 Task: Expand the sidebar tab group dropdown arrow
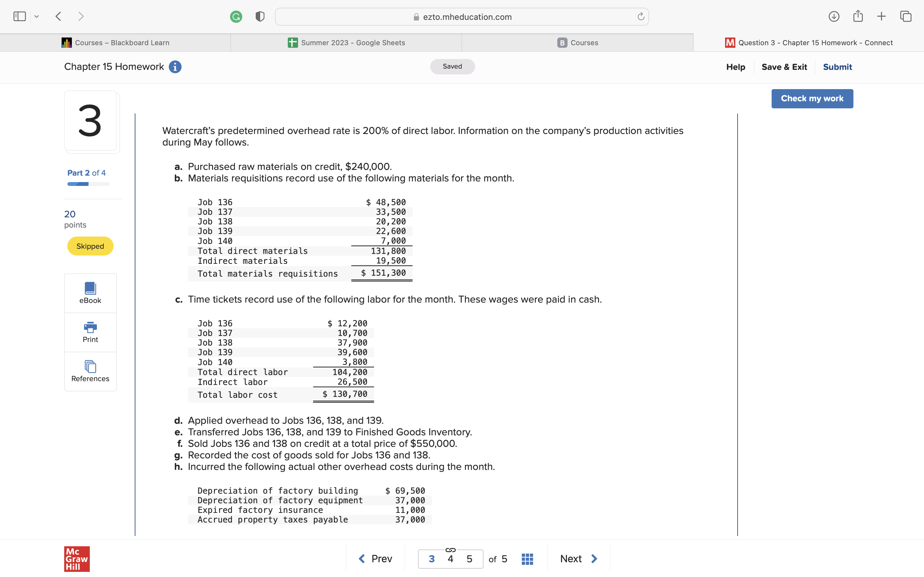click(x=37, y=16)
